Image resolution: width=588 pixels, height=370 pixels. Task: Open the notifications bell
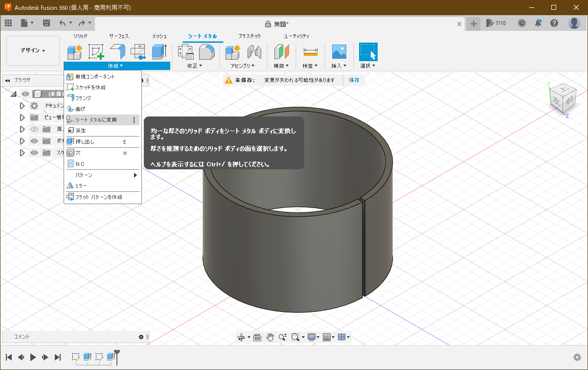click(538, 23)
